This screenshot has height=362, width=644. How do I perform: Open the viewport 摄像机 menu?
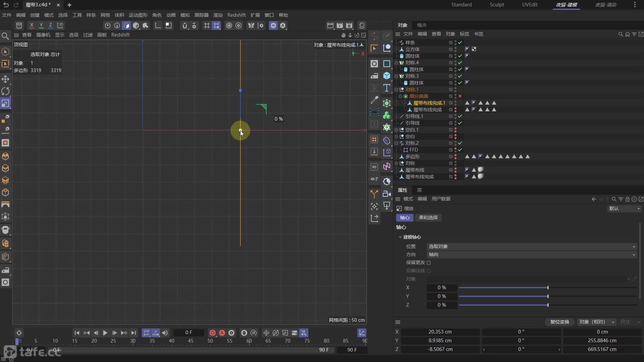(x=43, y=35)
